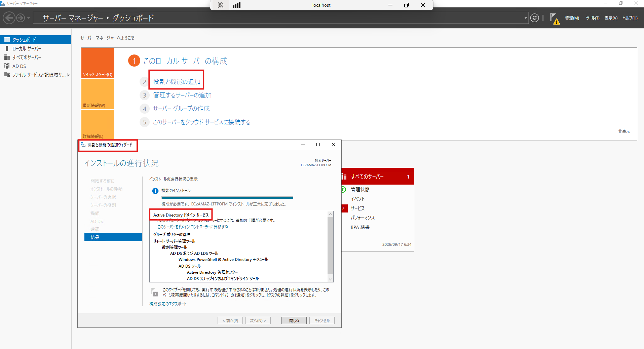Minimize the wizard window
The image size is (644, 349).
pos(303,145)
